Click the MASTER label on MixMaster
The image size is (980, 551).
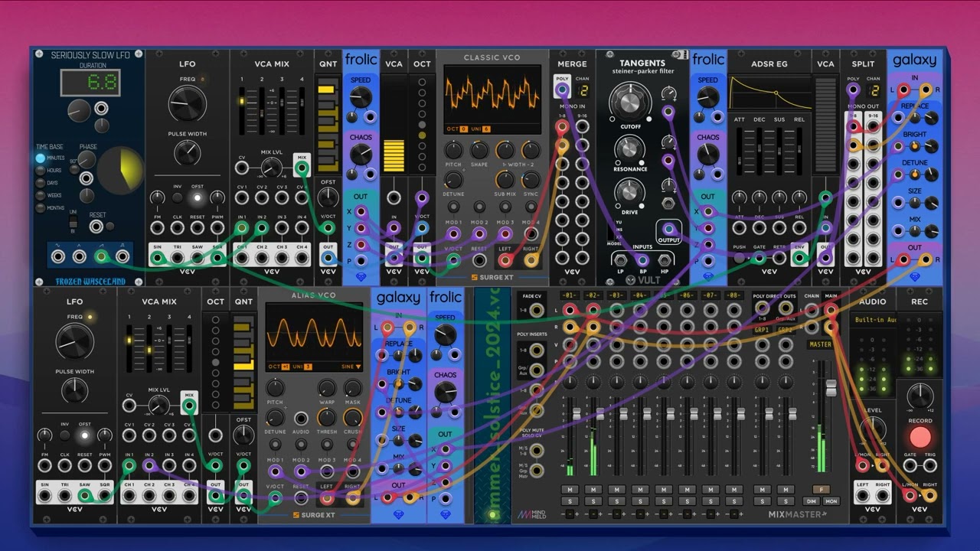(821, 344)
